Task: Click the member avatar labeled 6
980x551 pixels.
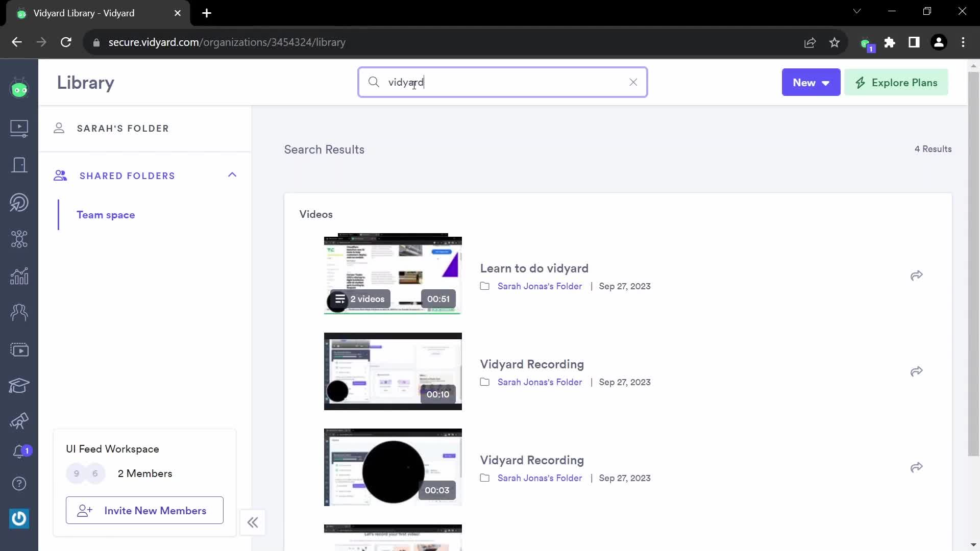Action: [x=95, y=473]
